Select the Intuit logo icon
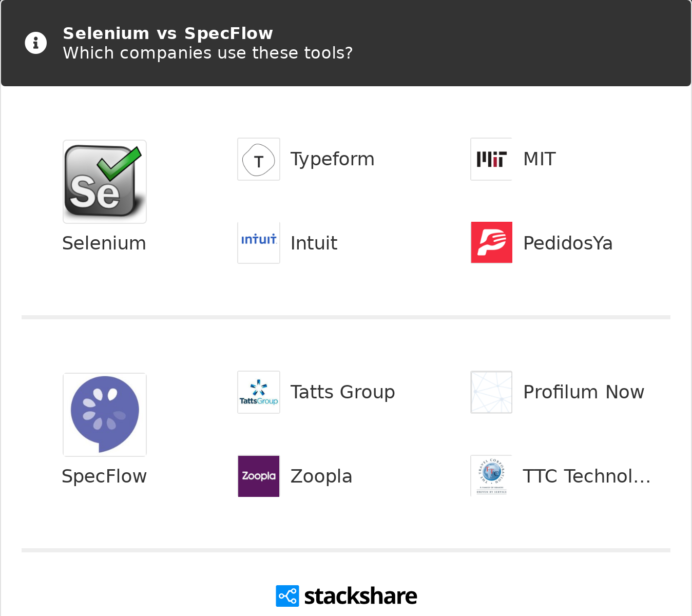Screen dimensions: 692x616 click(259, 243)
